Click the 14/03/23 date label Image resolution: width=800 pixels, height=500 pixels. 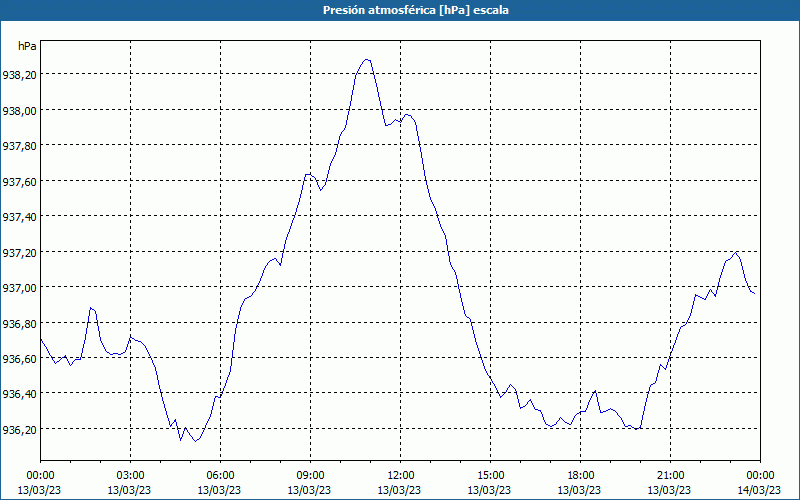[x=760, y=490]
